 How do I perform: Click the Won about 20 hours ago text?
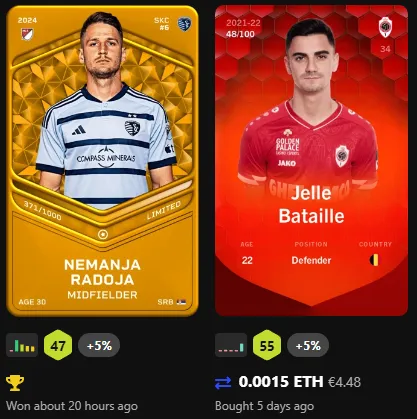[x=72, y=406]
